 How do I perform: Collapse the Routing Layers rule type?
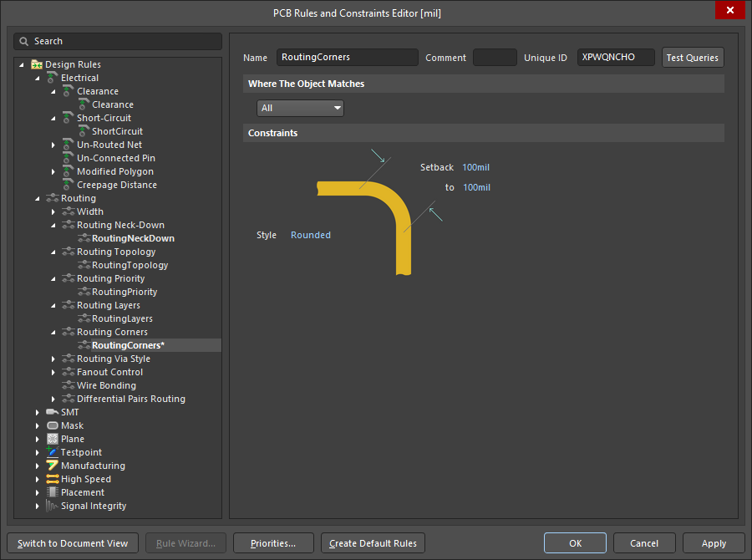pos(53,305)
